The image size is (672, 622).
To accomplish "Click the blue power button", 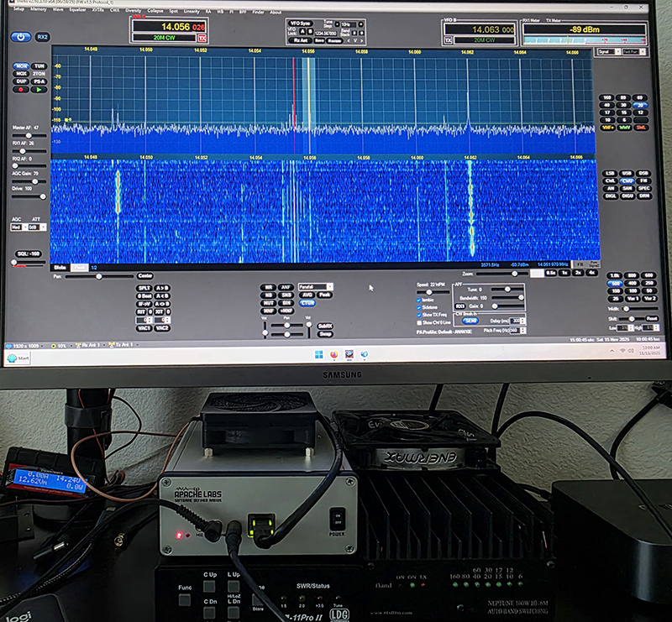I will point(20,37).
